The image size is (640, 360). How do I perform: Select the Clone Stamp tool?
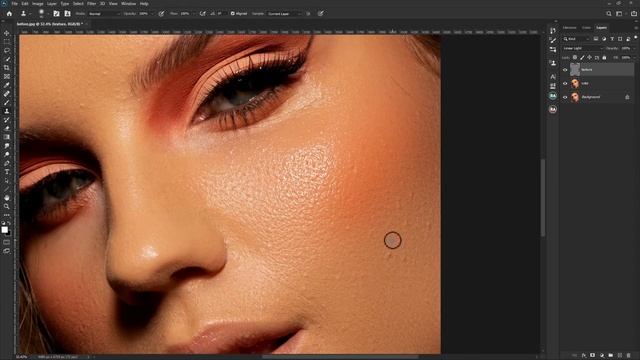(7, 111)
